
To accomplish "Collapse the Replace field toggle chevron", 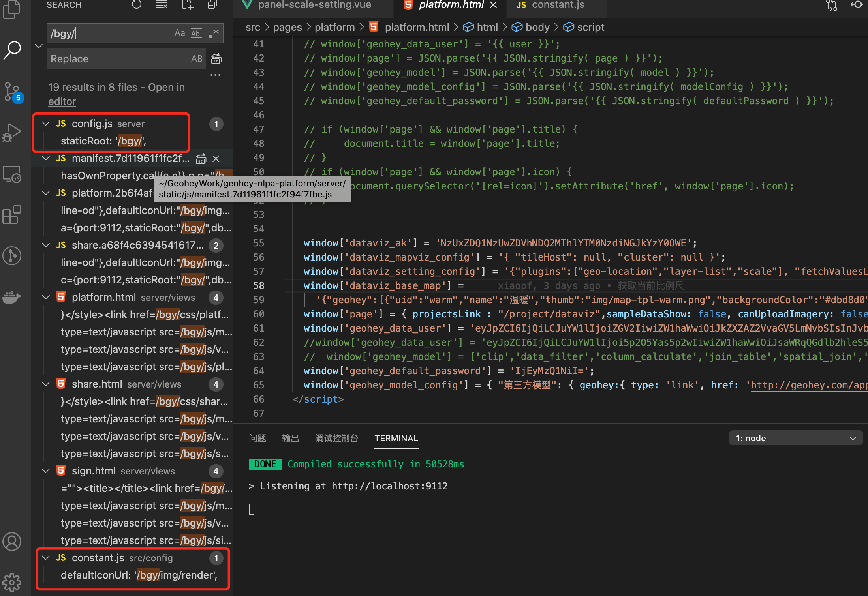I will point(39,46).
